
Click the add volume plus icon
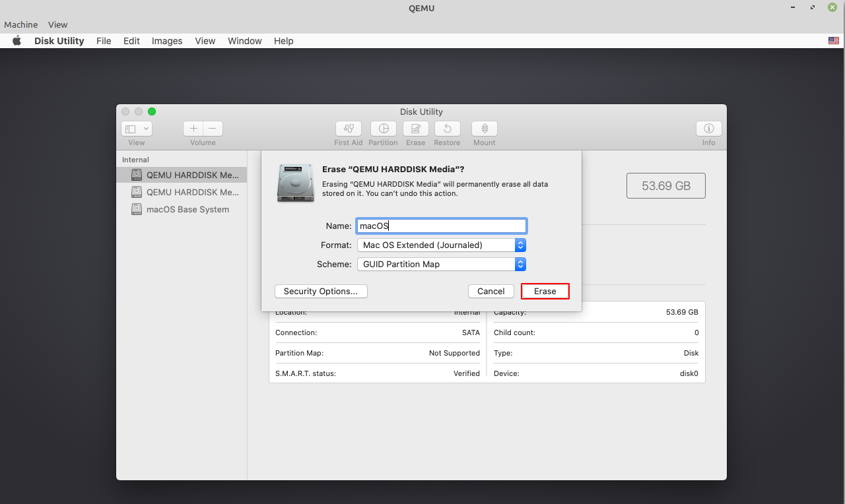tap(193, 129)
